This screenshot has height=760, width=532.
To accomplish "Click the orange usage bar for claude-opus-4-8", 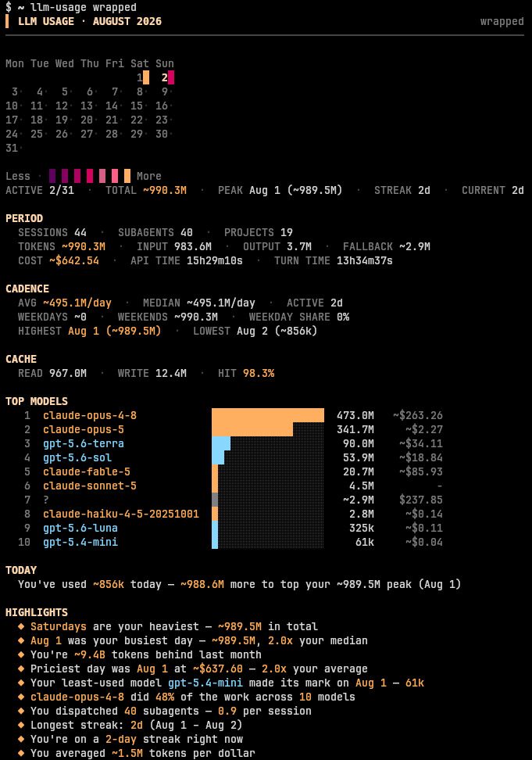I will coord(268,415).
